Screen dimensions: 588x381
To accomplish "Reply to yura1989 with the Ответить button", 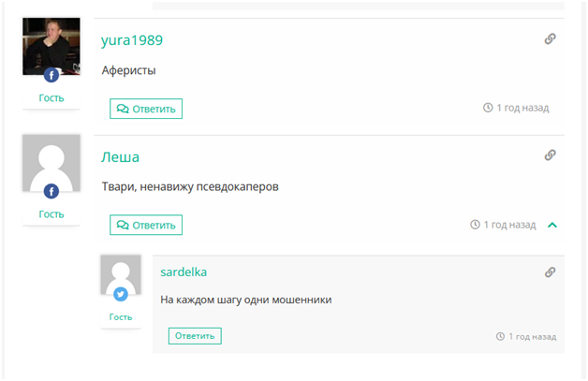I will pyautogui.click(x=146, y=109).
